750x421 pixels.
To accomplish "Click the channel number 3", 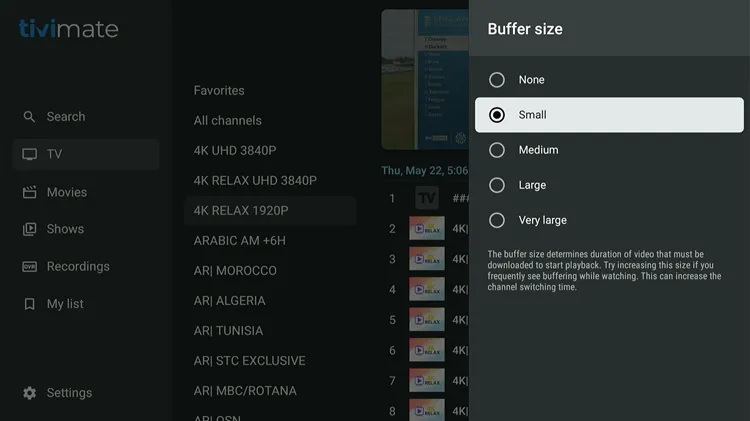I will pyautogui.click(x=392, y=259).
